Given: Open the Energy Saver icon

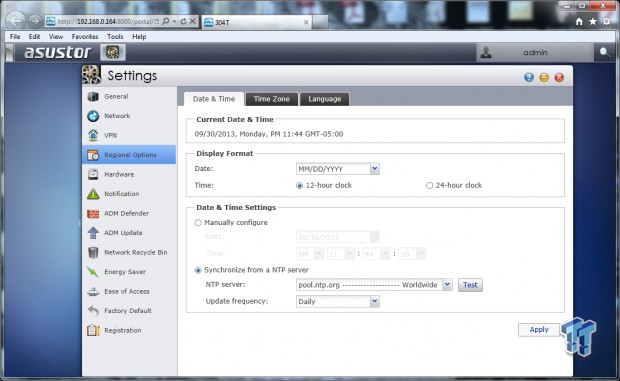Looking at the screenshot, I should [93, 272].
